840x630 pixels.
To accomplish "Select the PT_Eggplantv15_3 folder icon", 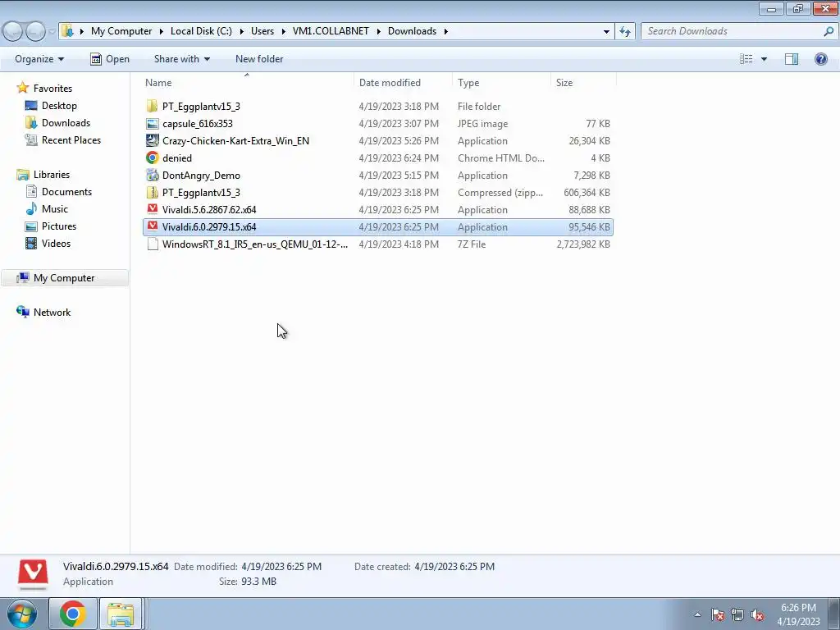I will [152, 106].
